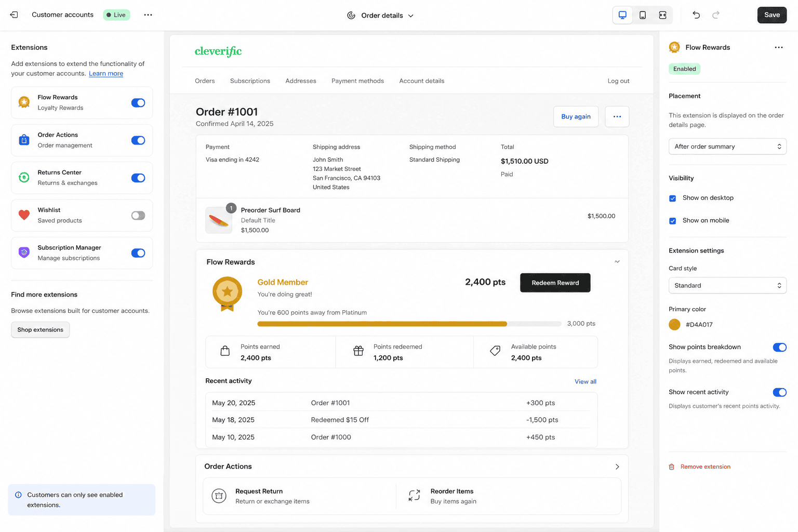The image size is (798, 532).
Task: Click the Points redeemed gift icon
Action: 358,351
